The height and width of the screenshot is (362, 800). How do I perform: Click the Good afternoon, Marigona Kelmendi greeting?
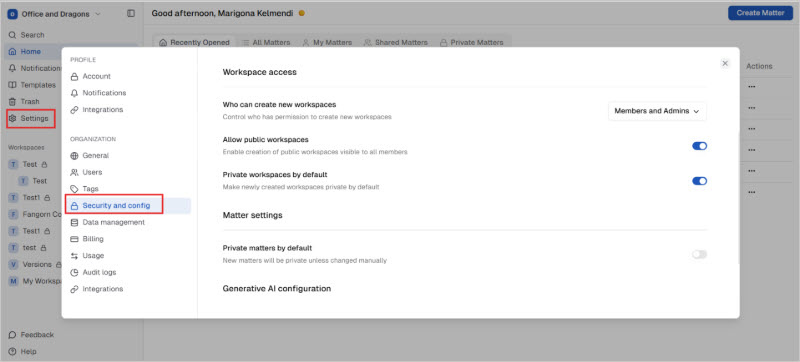pyautogui.click(x=222, y=13)
